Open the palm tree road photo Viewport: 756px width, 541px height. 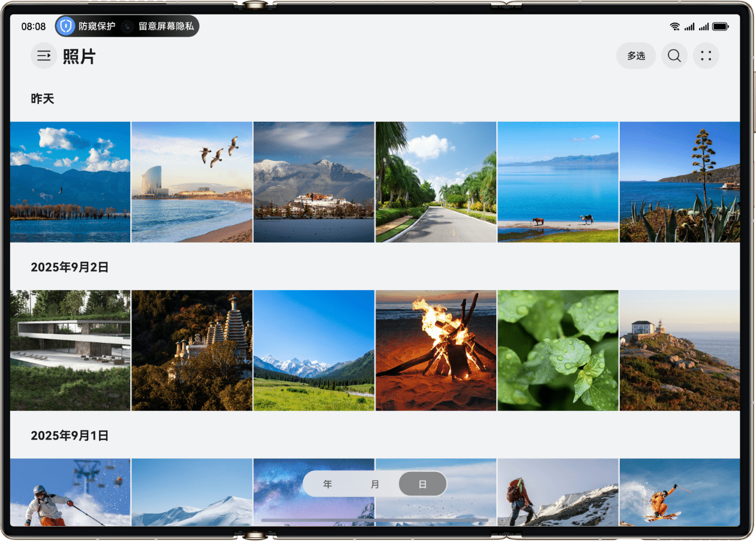(436, 182)
